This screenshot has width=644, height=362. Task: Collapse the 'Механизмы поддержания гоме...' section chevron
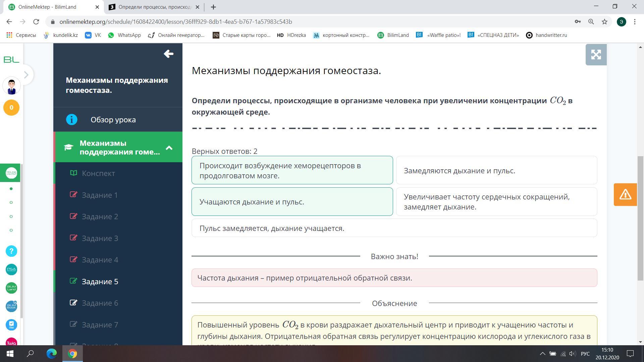point(169,148)
